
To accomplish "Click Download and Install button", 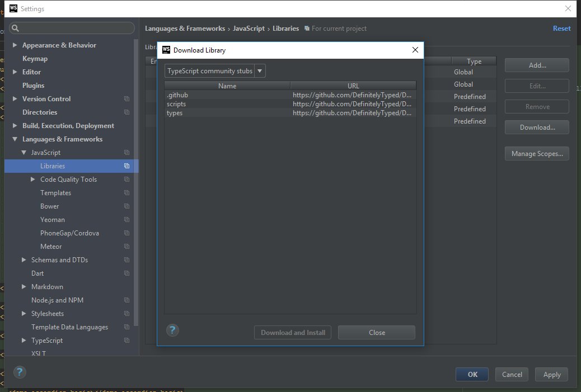I will pos(293,332).
